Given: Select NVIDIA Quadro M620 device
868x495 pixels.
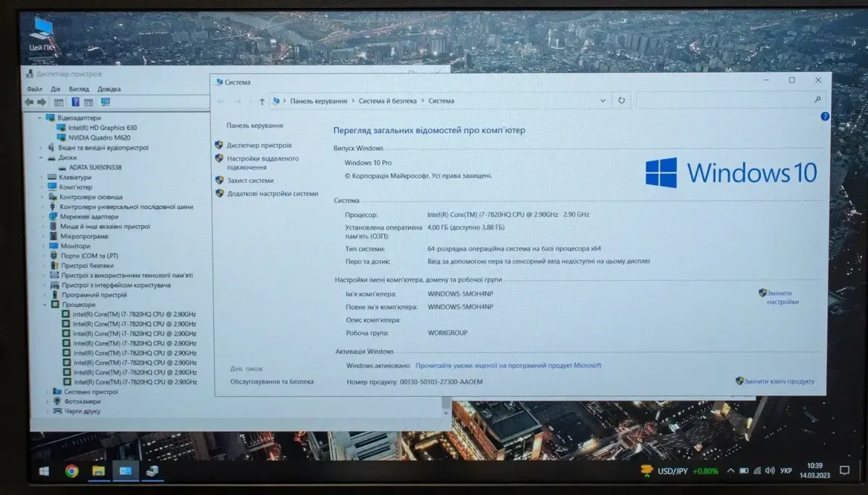Looking at the screenshot, I should click(99, 137).
